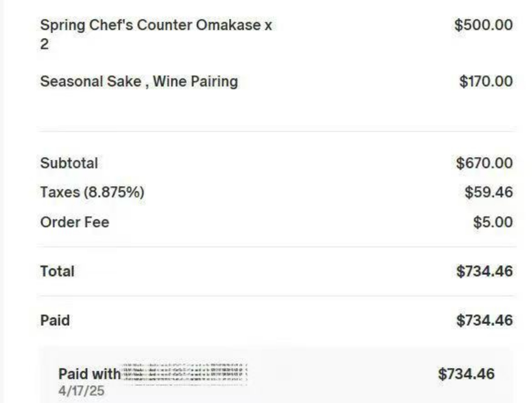The width and height of the screenshot is (532, 403).
Task: Click the Order Fee label
Action: pyautogui.click(x=75, y=222)
